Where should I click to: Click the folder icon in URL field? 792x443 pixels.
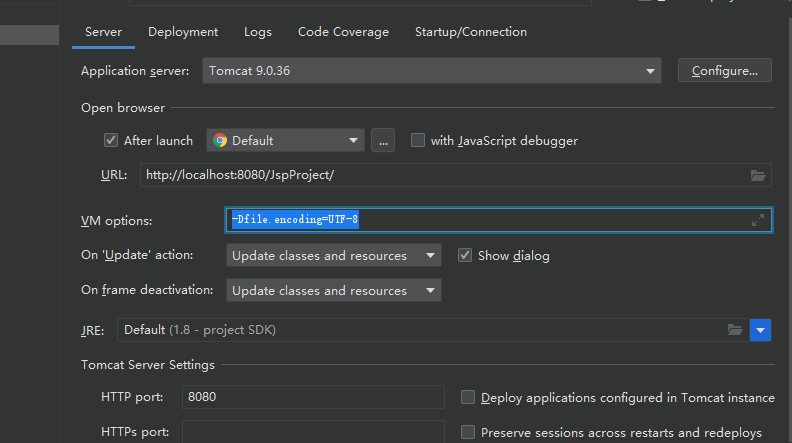tap(758, 175)
